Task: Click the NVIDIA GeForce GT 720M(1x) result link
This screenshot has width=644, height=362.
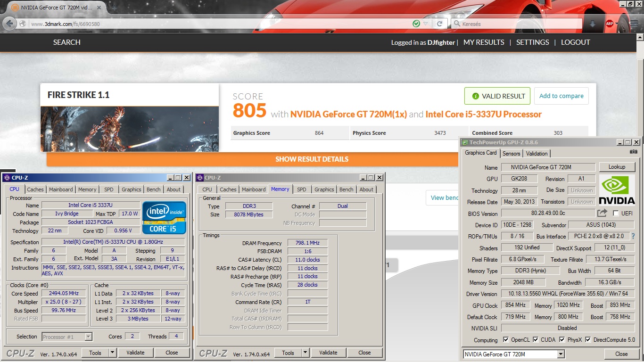Action: pyautogui.click(x=348, y=115)
